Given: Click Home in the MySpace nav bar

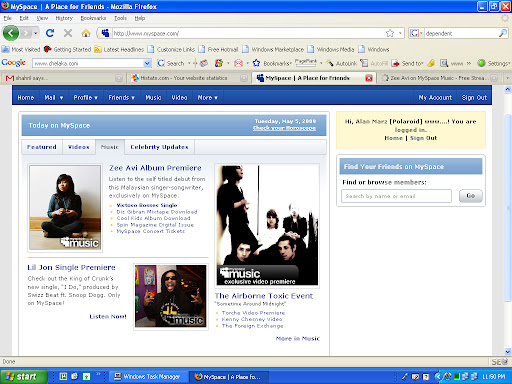Looking at the screenshot, I should coord(26,98).
